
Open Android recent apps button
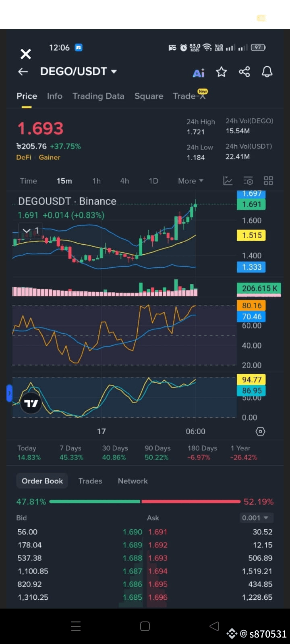tap(76, 626)
